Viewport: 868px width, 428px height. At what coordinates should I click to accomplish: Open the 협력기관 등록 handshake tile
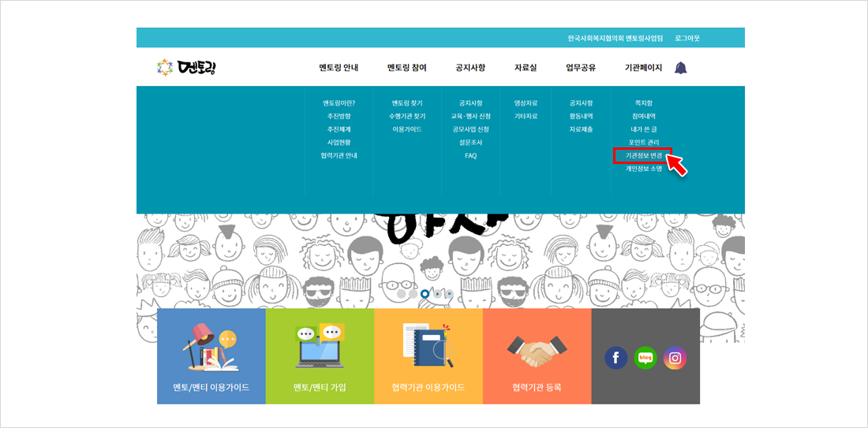537,355
